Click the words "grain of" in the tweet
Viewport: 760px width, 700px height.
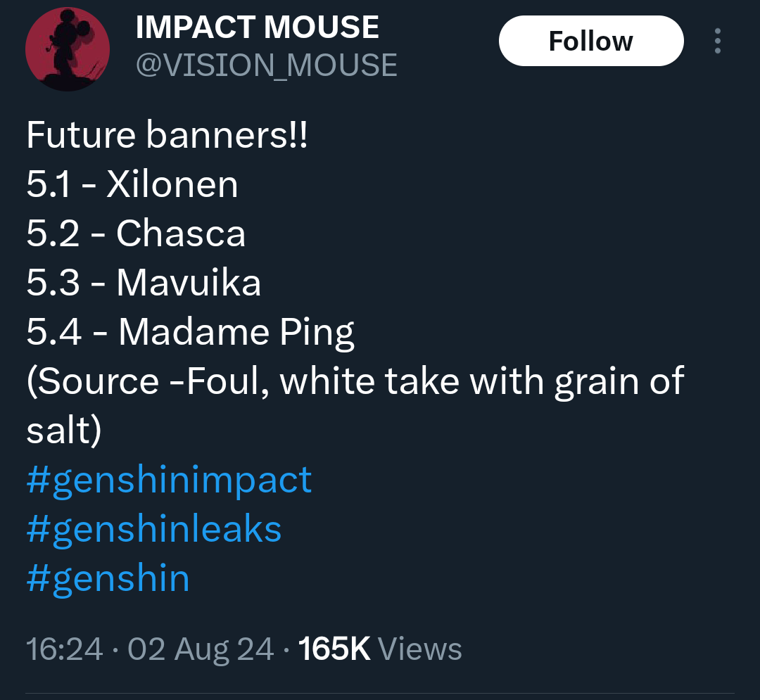[619, 381]
